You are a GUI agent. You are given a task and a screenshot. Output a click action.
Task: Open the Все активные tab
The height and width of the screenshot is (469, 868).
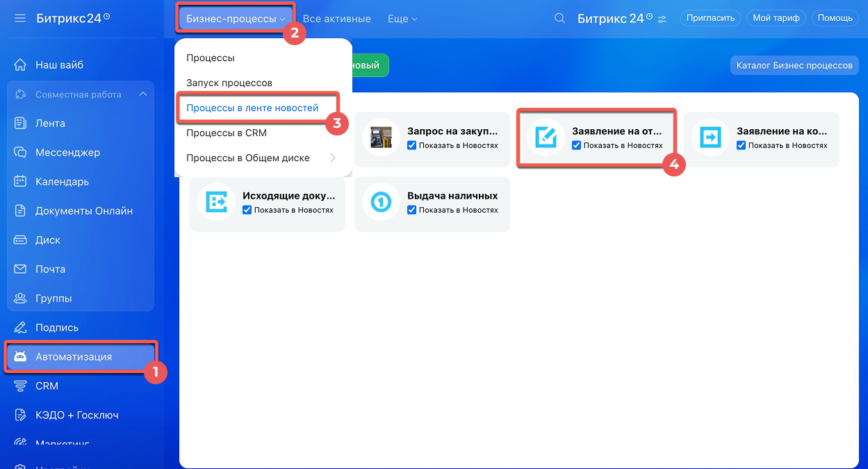coord(337,19)
